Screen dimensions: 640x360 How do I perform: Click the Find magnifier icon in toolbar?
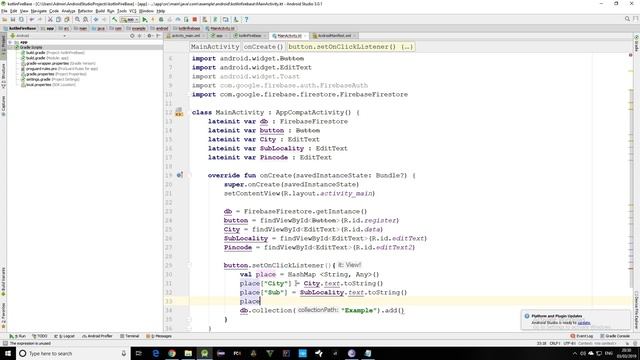point(77,20)
